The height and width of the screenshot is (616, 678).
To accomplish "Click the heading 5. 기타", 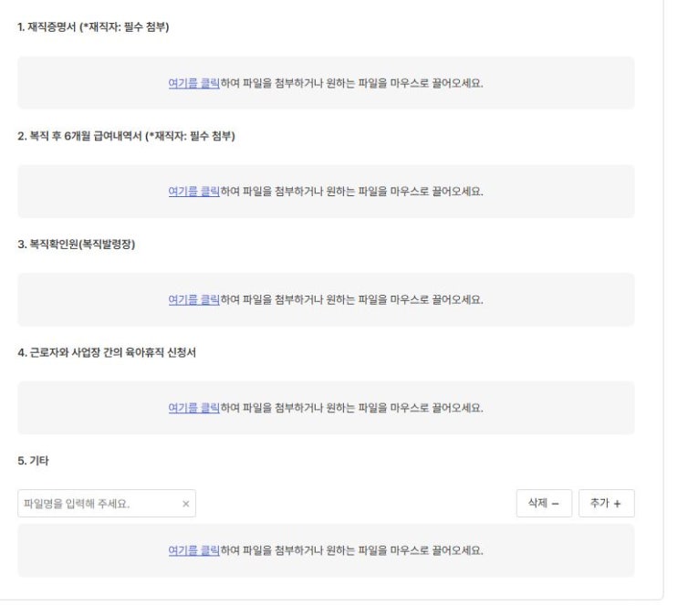I will click(32, 461).
